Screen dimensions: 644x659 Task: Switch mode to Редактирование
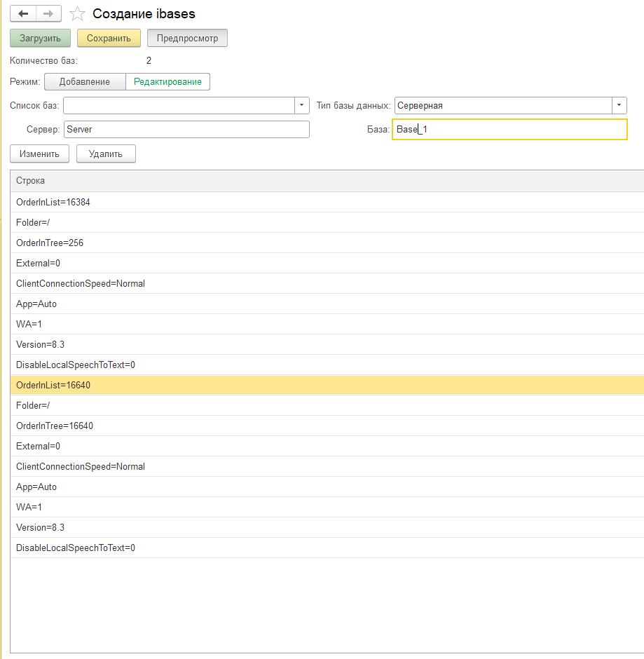point(167,81)
